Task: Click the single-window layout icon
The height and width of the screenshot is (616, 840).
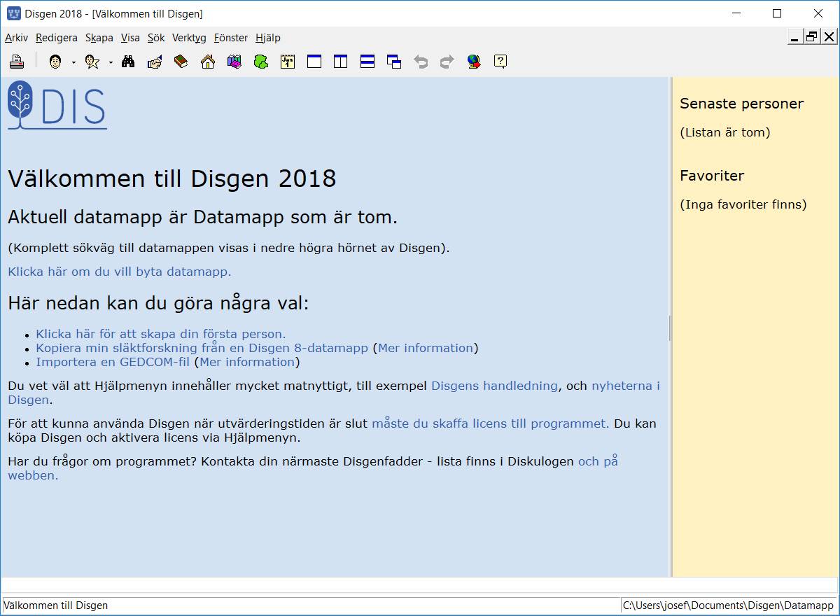Action: tap(314, 62)
